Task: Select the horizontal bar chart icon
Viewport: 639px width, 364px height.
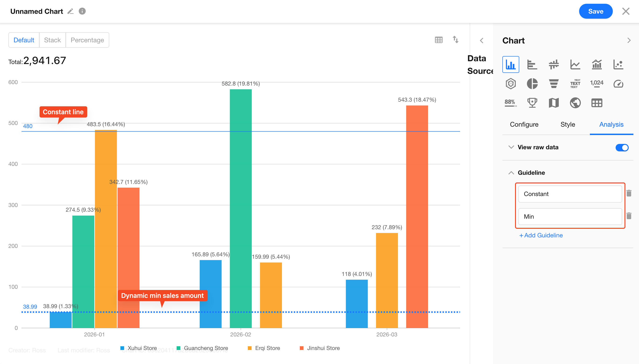Action: coord(532,64)
